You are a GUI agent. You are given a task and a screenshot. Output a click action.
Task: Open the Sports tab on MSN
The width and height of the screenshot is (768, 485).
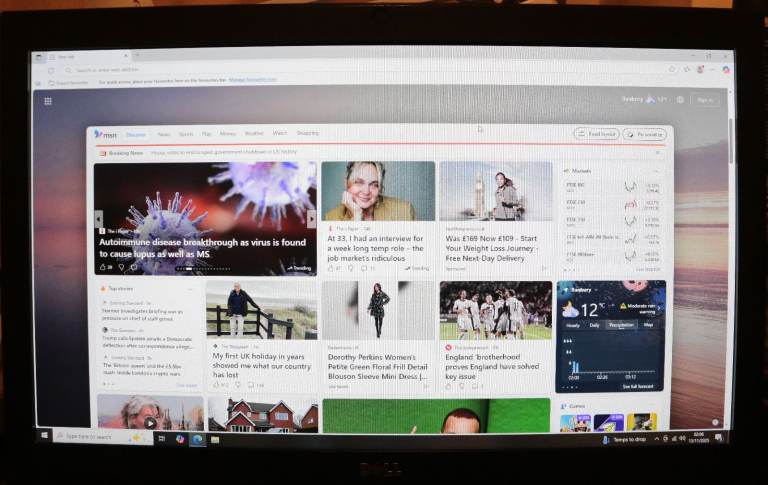pos(186,134)
